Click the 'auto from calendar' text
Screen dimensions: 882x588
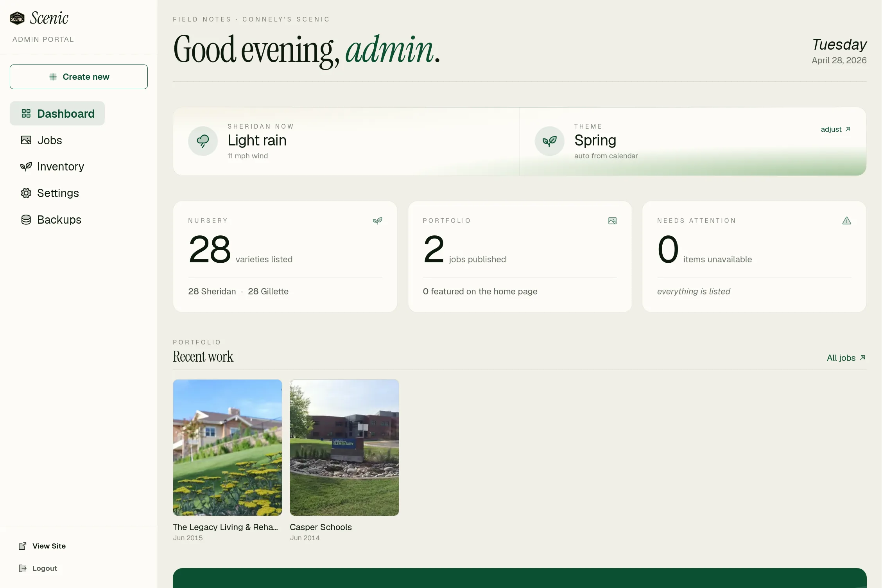click(x=606, y=156)
